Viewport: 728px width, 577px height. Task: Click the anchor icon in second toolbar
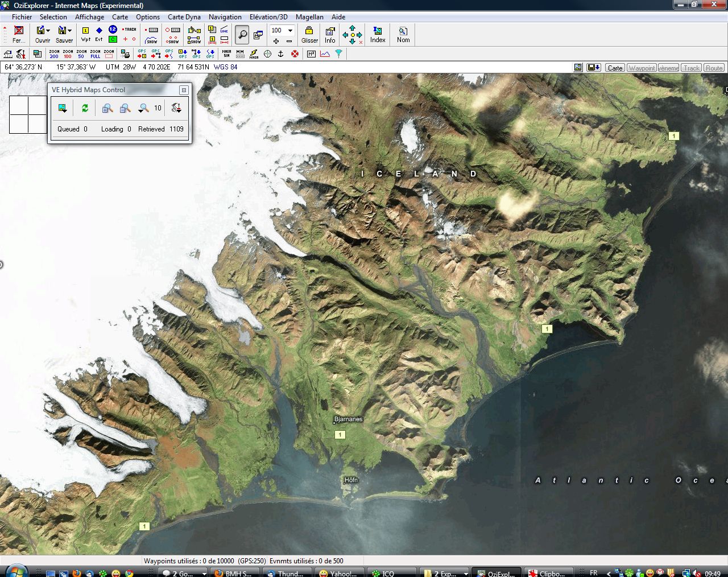click(280, 54)
